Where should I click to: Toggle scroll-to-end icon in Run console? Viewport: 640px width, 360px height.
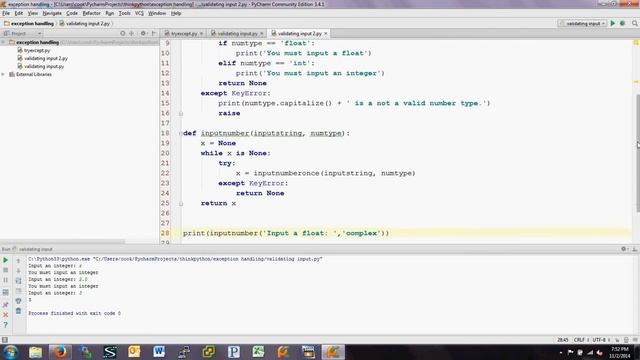18,291
